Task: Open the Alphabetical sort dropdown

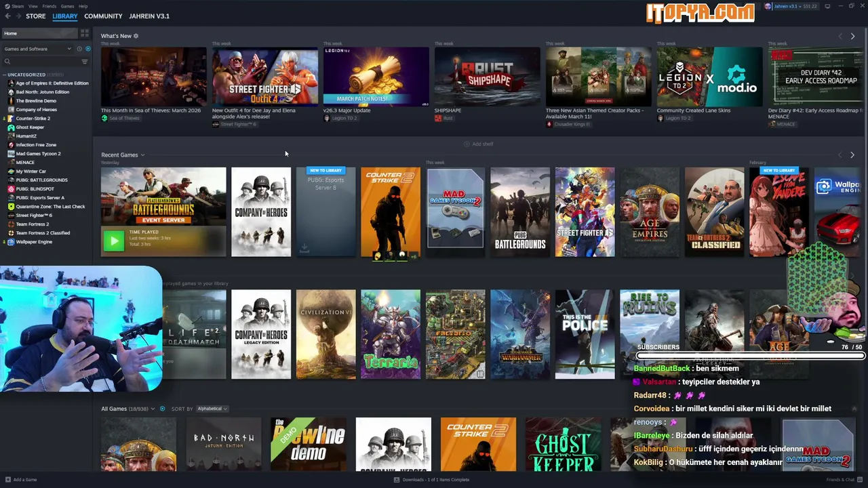Action: (212, 409)
